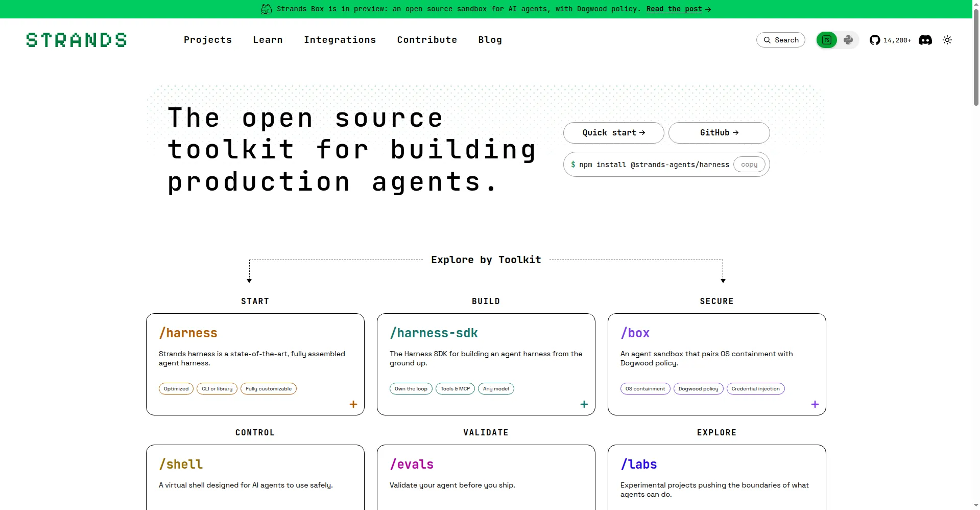Open the /harness-sdk toolkit link
Viewport: 980px width, 510px height.
click(x=434, y=333)
